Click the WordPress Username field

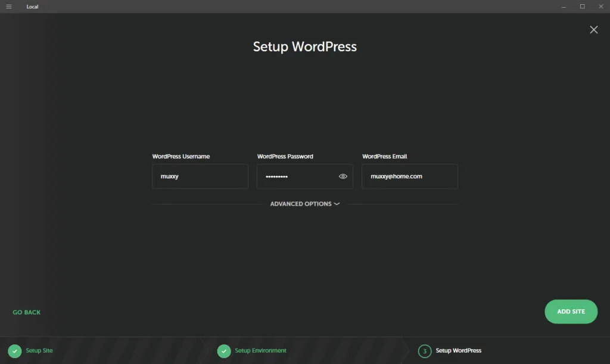[200, 176]
